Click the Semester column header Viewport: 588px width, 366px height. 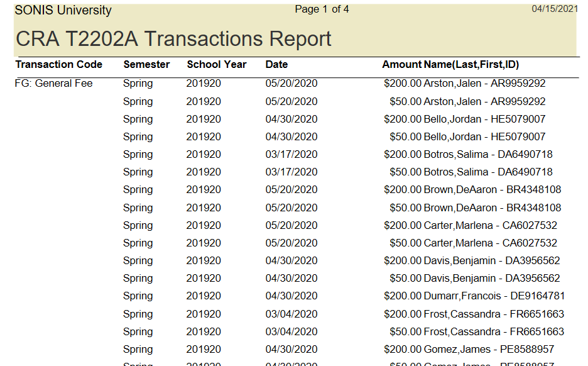click(146, 65)
